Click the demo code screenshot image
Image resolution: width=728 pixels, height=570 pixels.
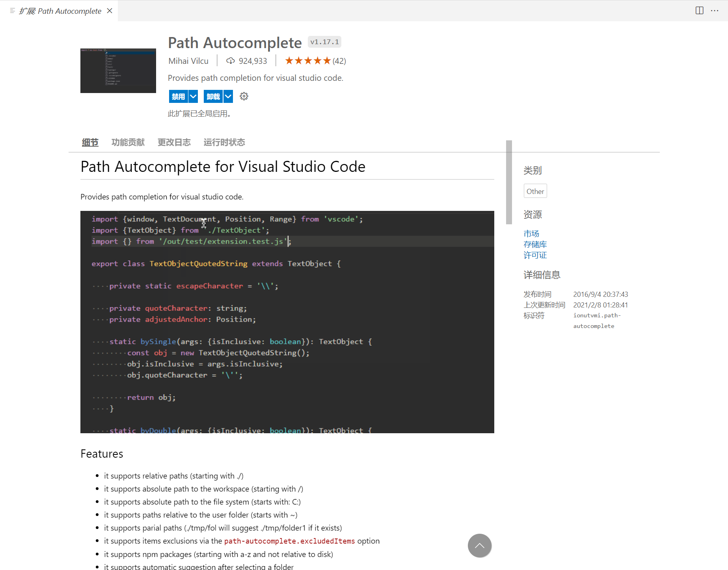tap(287, 322)
